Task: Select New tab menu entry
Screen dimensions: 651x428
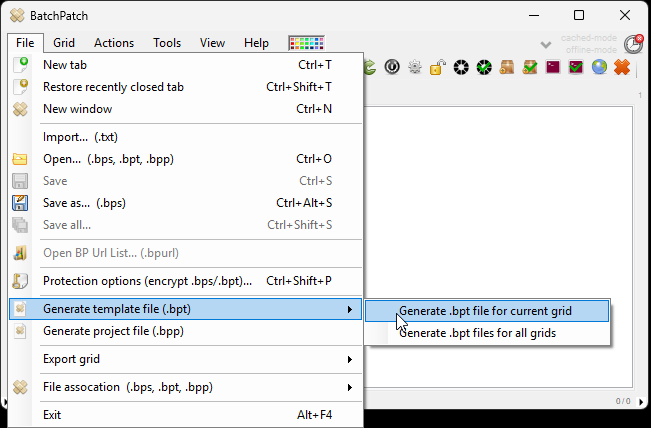Action: pyautogui.click(x=186, y=65)
